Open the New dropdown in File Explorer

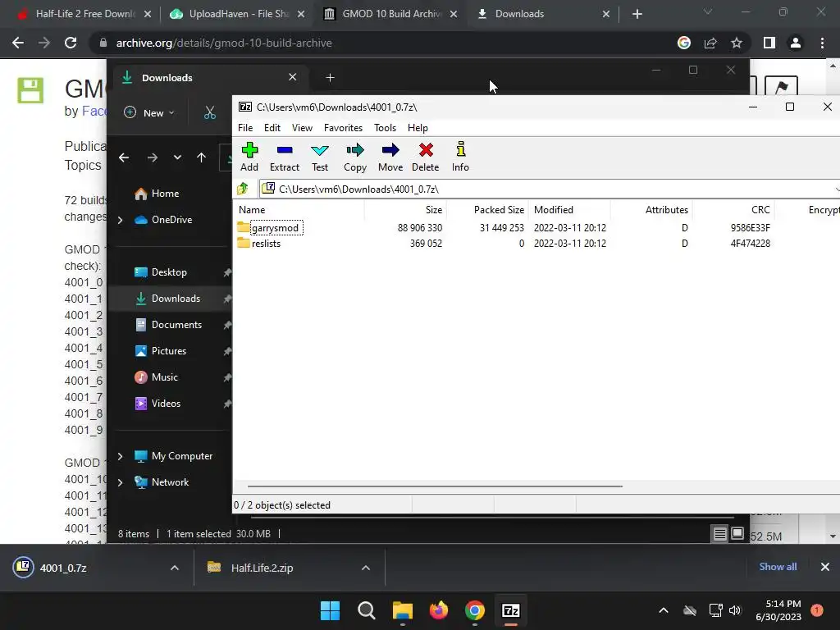149,112
